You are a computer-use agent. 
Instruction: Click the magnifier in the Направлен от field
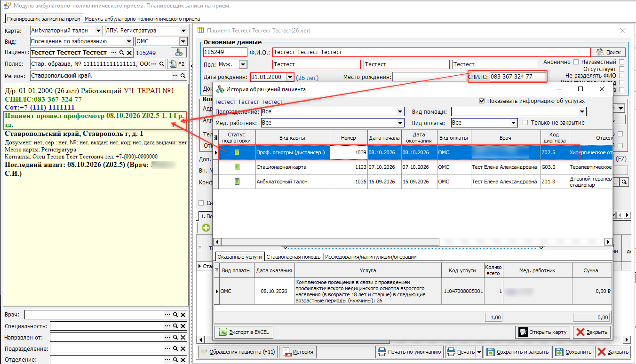175,338
